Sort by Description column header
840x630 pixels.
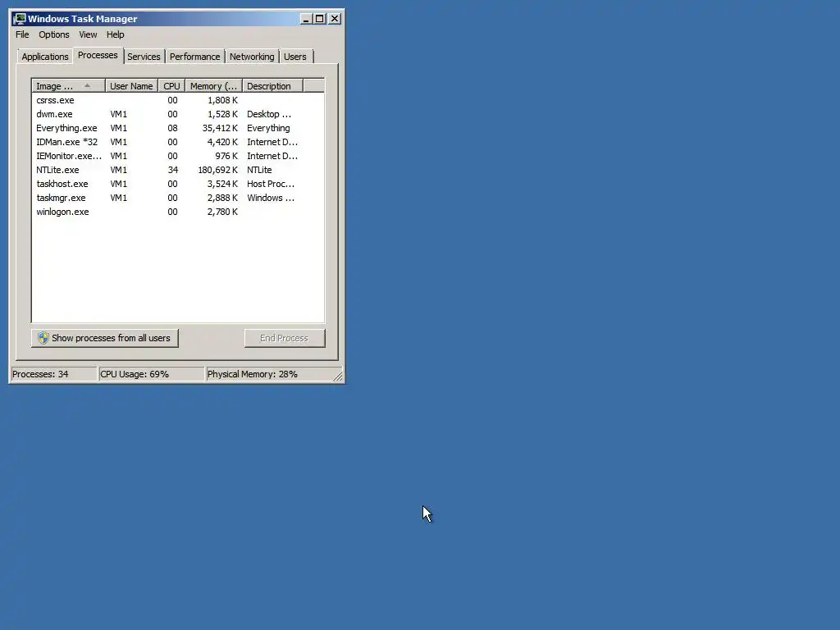[272, 85]
